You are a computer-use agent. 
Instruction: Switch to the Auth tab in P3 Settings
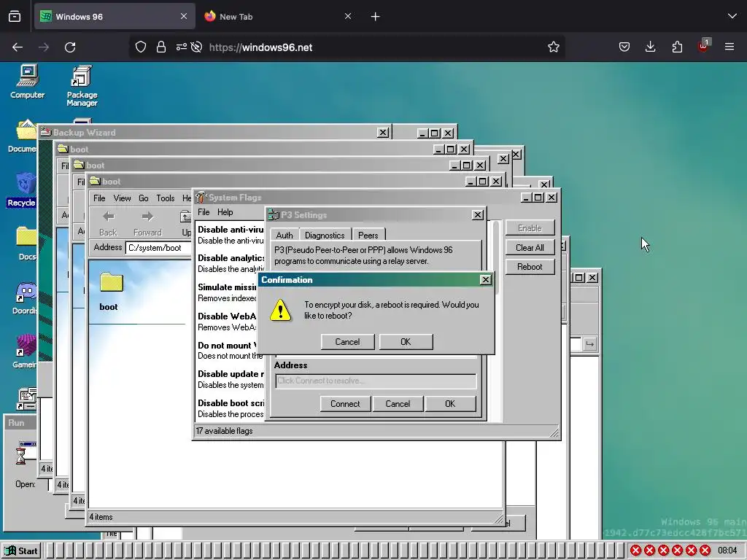point(285,236)
